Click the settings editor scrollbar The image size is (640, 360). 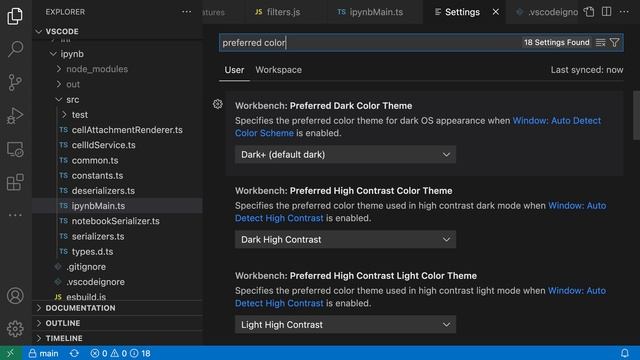pos(636,115)
